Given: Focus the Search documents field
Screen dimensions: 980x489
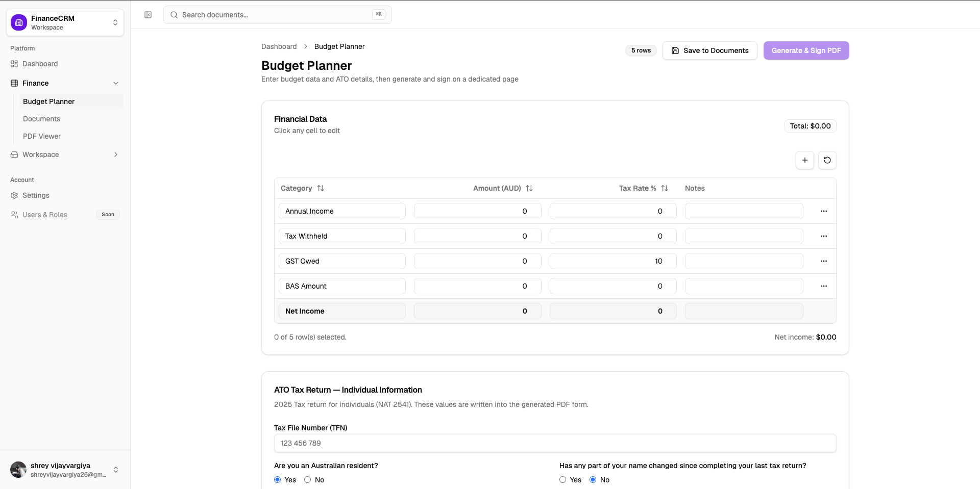Looking at the screenshot, I should tap(277, 15).
